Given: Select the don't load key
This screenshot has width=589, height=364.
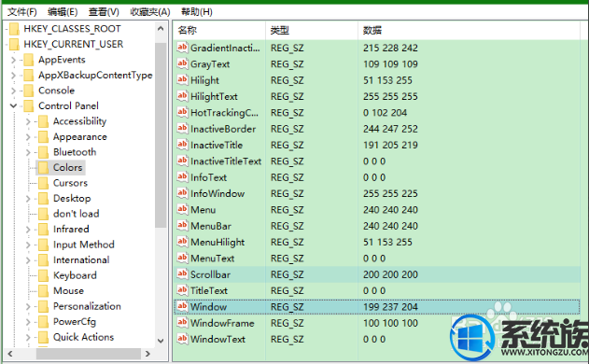Looking at the screenshot, I should coord(77,214).
